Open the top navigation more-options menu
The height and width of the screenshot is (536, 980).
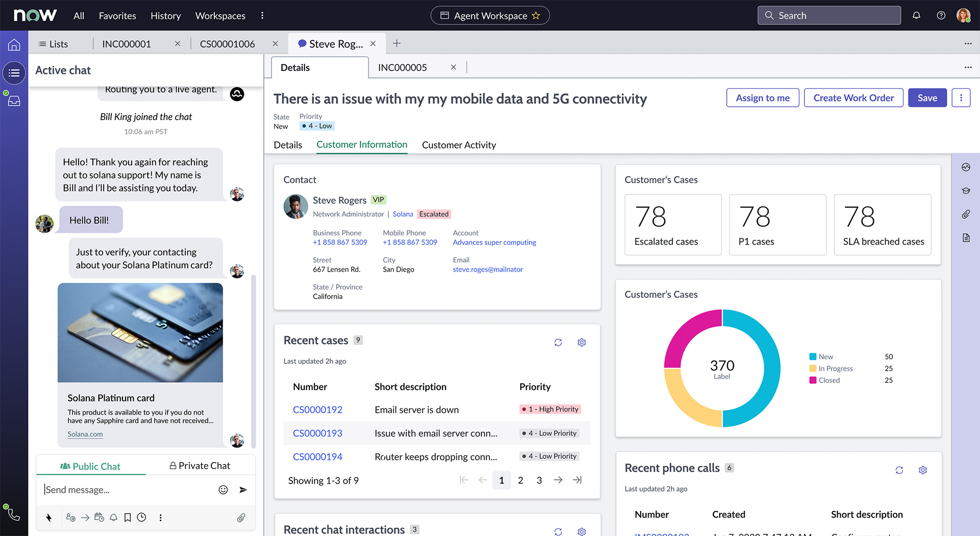(x=262, y=15)
